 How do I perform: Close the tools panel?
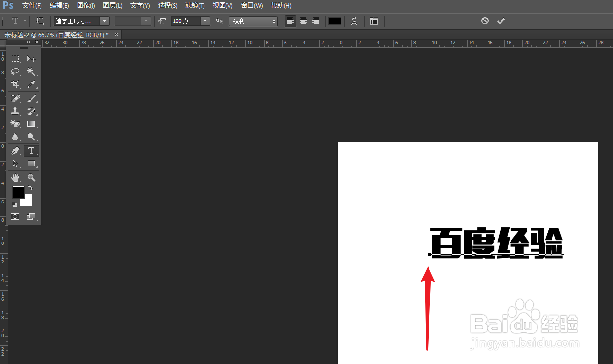(36, 42)
